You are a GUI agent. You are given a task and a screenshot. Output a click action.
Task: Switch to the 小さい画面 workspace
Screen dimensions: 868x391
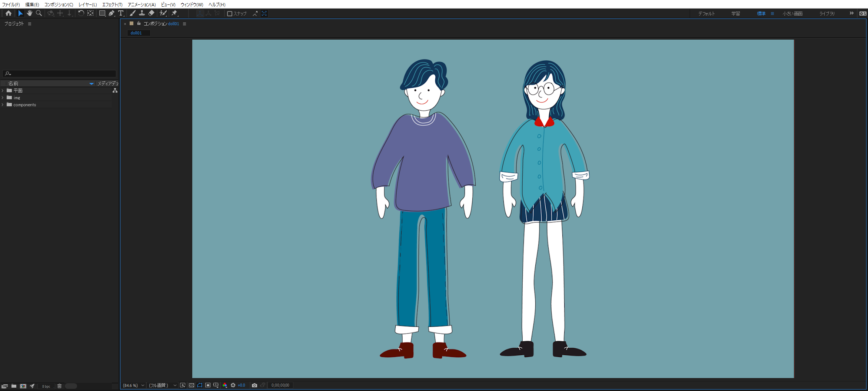tap(792, 13)
